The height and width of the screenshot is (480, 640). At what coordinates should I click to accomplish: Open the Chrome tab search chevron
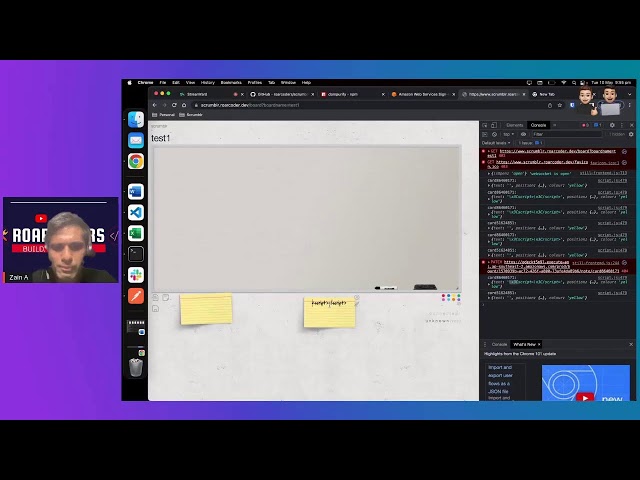(630, 94)
